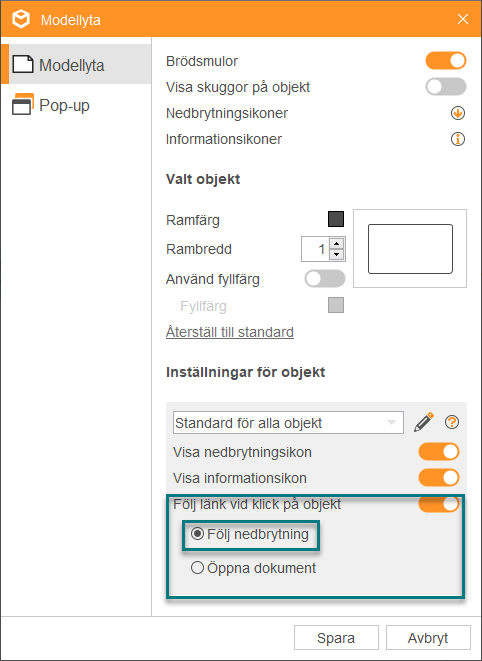Disable Visa nedbrytningsikon switch
The image size is (482, 661).
(x=439, y=451)
